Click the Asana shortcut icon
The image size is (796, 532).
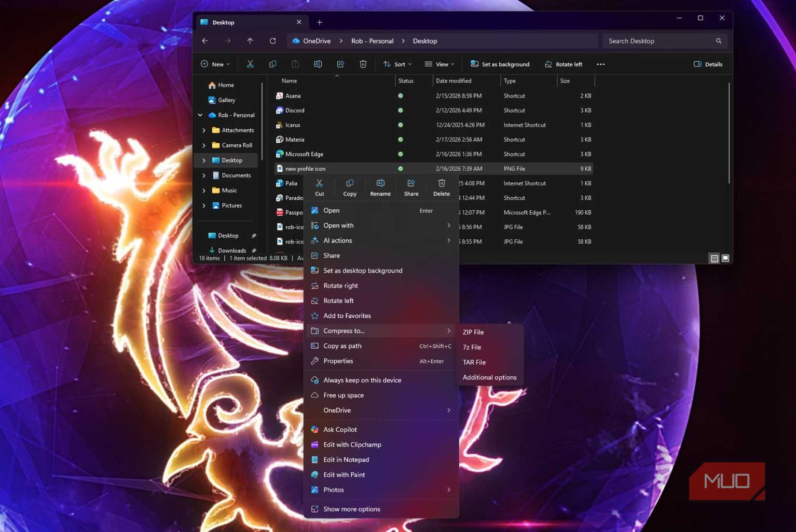(279, 96)
